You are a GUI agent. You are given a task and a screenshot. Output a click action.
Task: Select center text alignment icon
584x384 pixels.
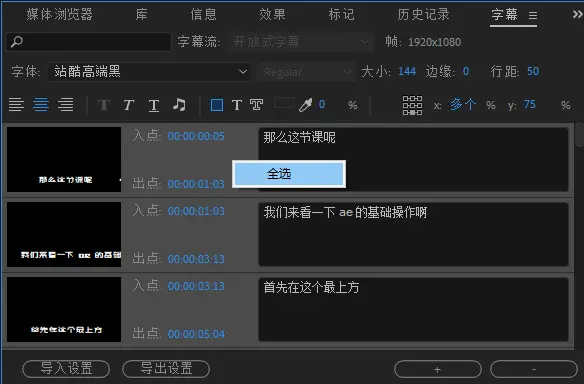41,105
